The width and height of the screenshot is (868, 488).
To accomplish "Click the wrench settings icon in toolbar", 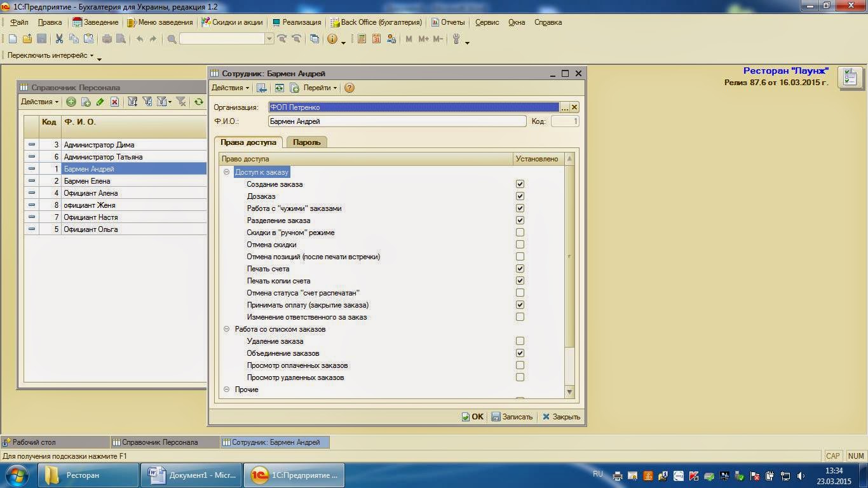I will pos(456,39).
